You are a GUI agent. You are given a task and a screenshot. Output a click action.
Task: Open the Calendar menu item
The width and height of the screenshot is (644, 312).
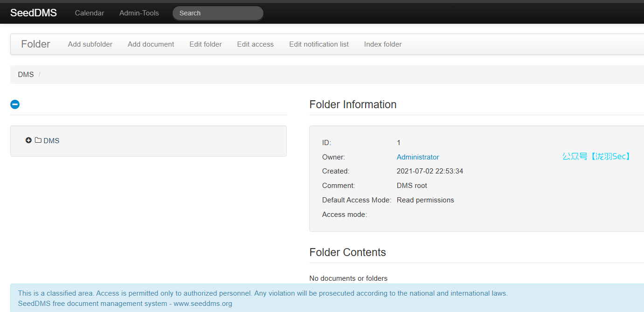(x=90, y=13)
